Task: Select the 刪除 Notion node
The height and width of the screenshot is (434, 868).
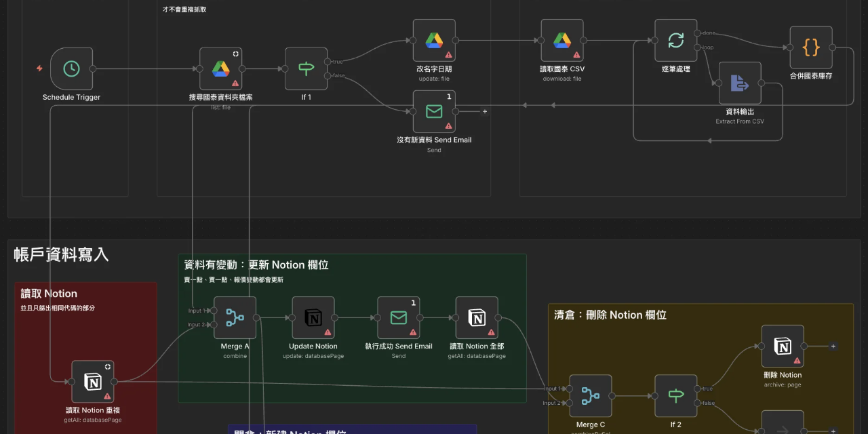Action: point(783,346)
